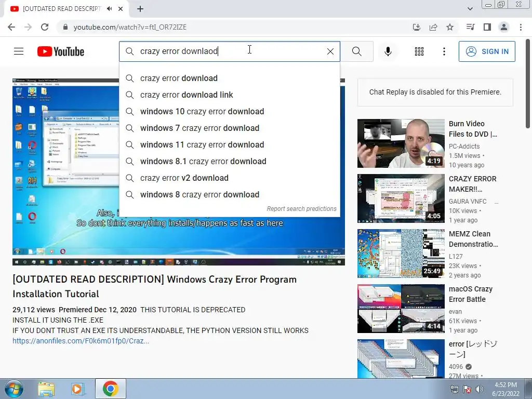
Task: Click the '29,112 views' text
Action: [34, 310]
